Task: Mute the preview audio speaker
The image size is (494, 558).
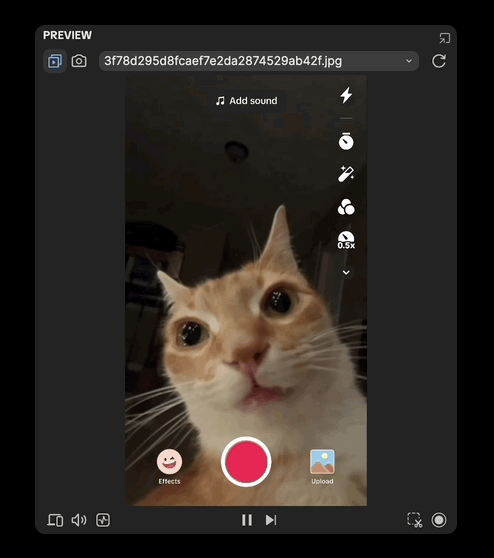Action: 79,520
